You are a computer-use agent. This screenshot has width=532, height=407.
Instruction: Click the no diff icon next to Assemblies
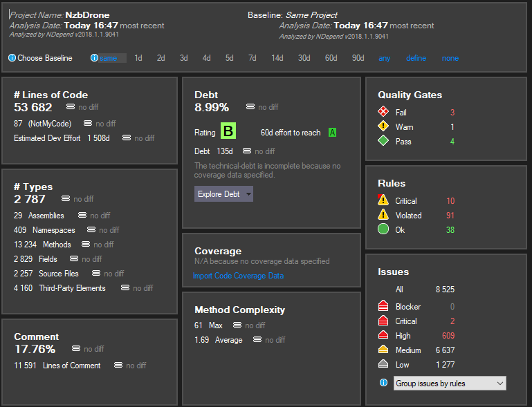point(82,215)
